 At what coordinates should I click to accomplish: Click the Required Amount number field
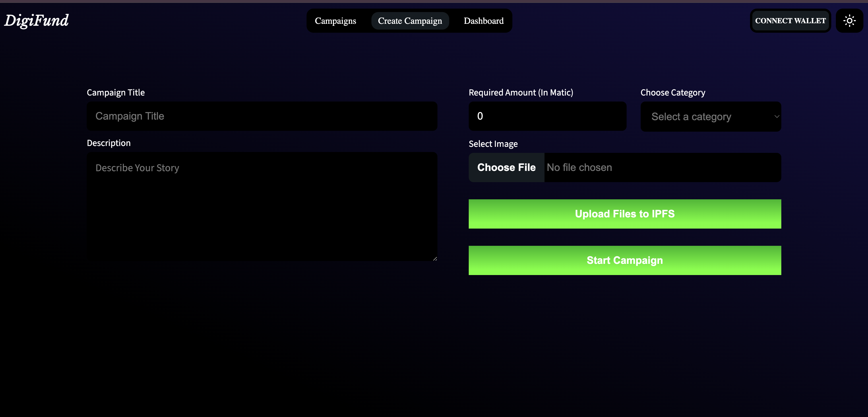547,116
